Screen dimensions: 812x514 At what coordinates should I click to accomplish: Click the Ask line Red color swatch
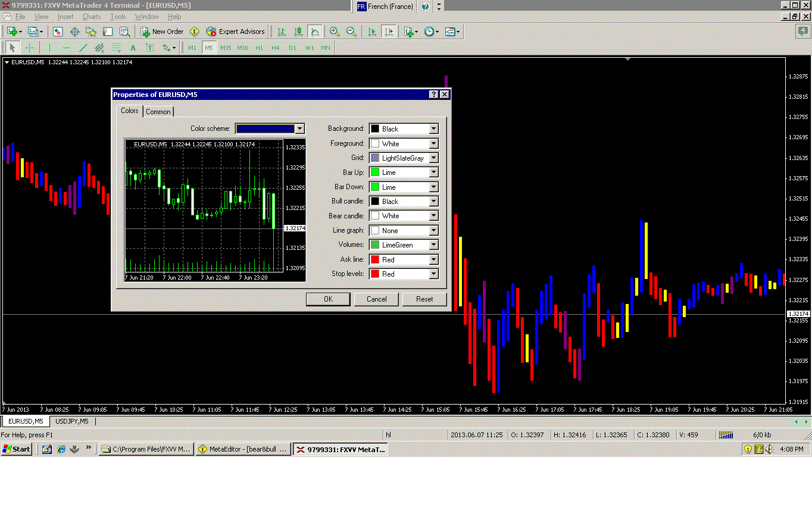tap(375, 259)
